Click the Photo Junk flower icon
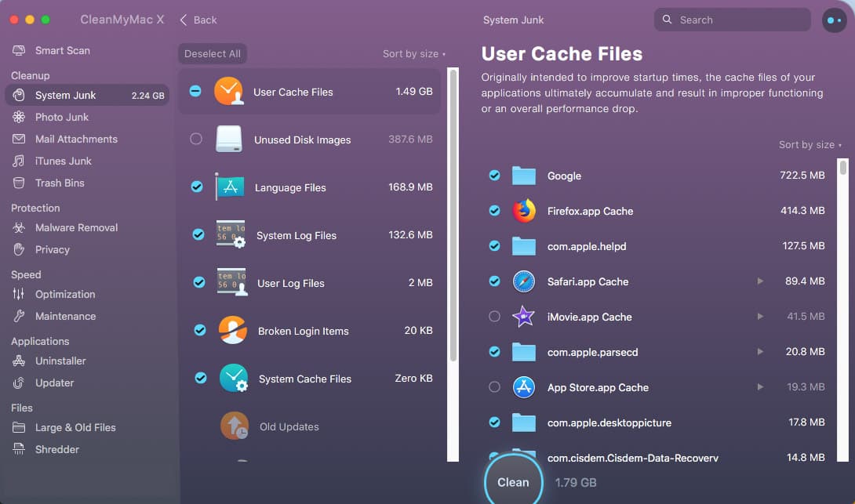The height and width of the screenshot is (504, 855). pyautogui.click(x=19, y=117)
